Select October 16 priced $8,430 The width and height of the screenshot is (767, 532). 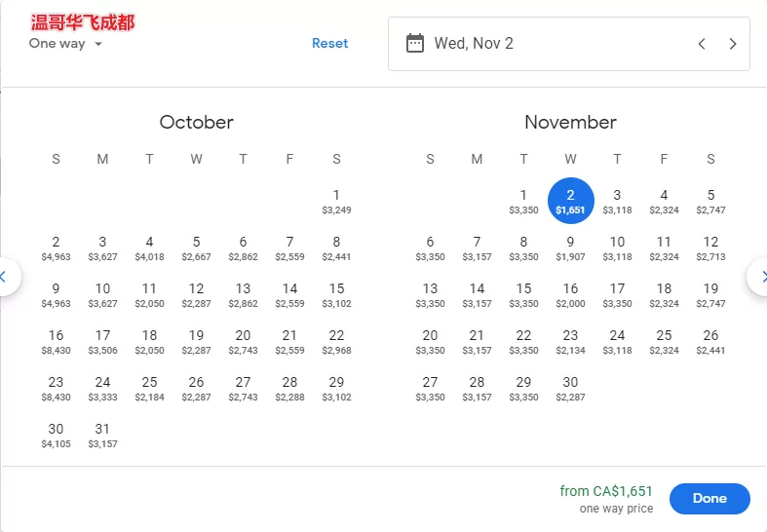click(x=56, y=342)
